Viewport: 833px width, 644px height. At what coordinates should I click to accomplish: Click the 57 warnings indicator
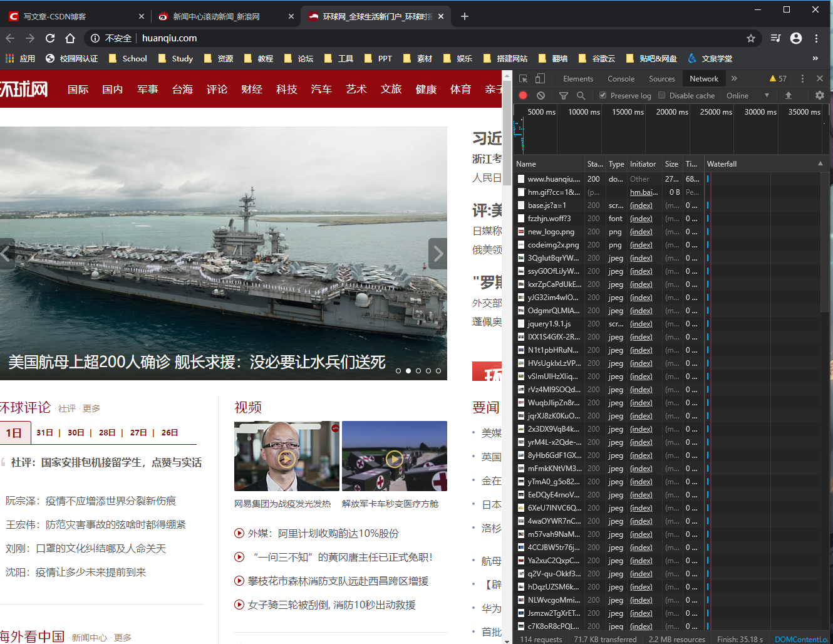click(x=778, y=79)
